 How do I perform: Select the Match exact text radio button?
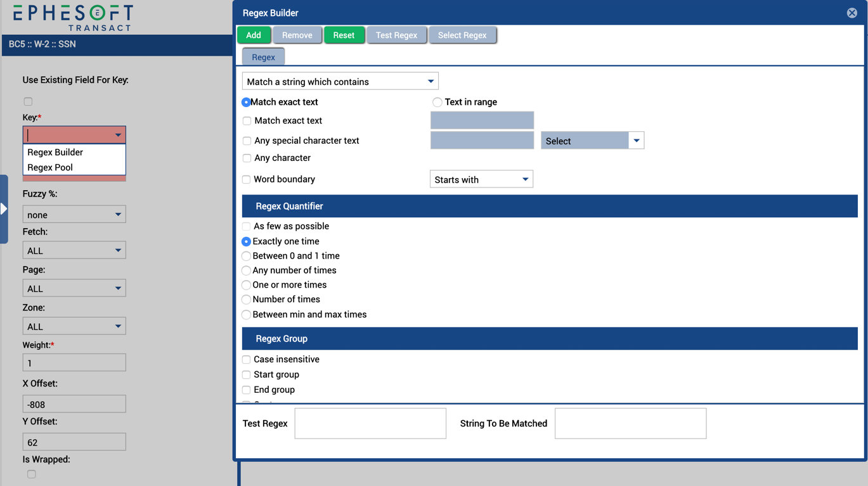pos(246,102)
